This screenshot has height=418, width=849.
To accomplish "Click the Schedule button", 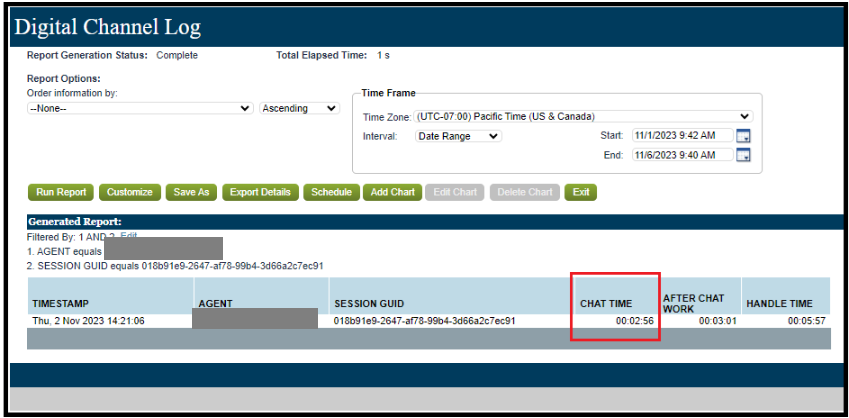I will tap(331, 192).
